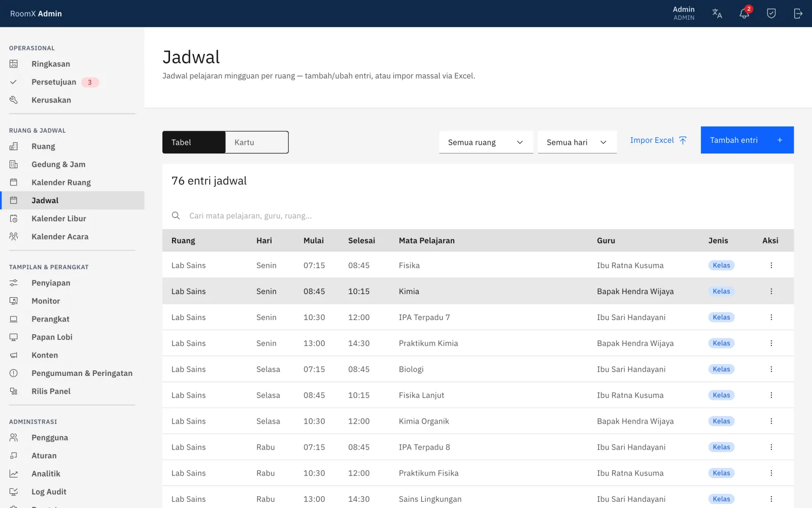Open Pengumuman & Peringatan page
Viewport: 812px width, 508px height.
click(72, 373)
